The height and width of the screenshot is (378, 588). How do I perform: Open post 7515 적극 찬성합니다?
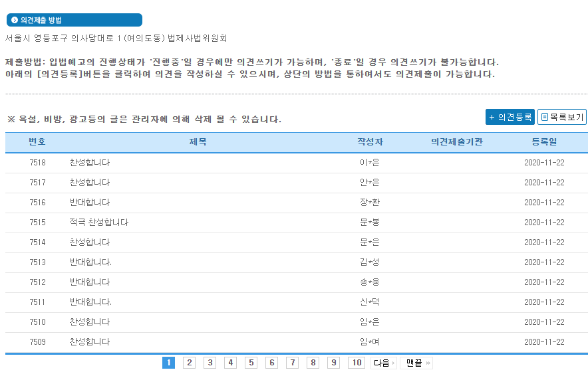99,222
